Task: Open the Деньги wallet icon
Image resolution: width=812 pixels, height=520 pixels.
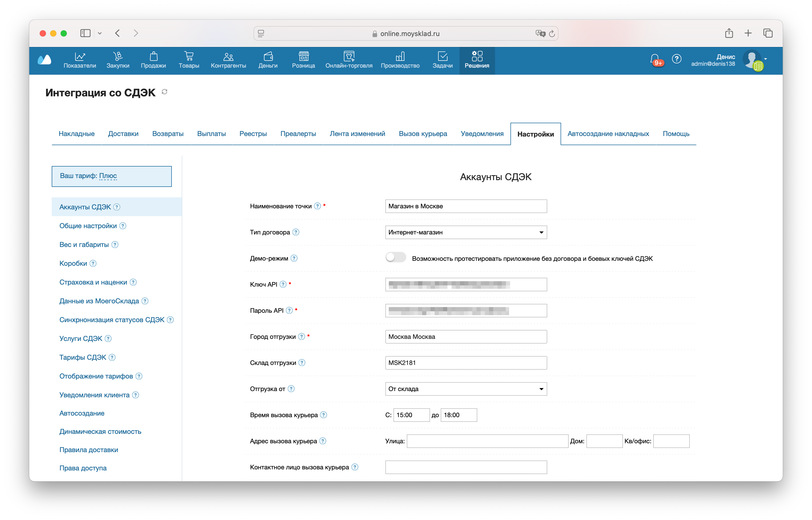Action: coord(268,56)
